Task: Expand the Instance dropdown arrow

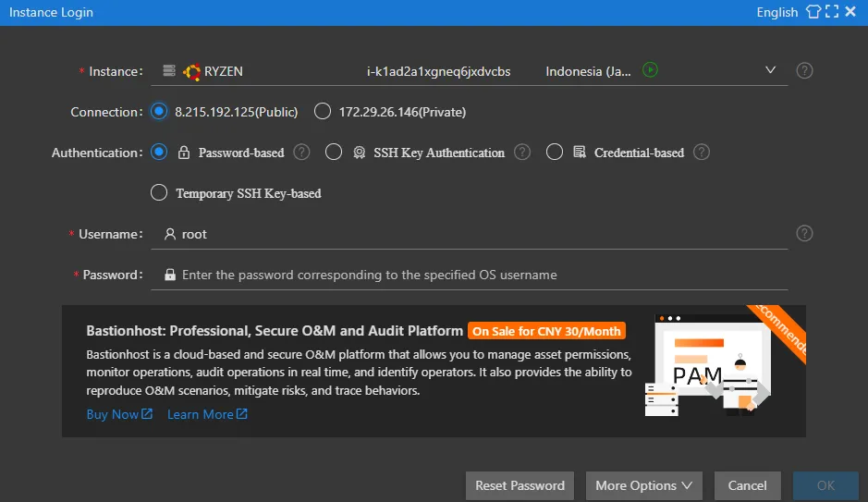Action: click(x=771, y=70)
